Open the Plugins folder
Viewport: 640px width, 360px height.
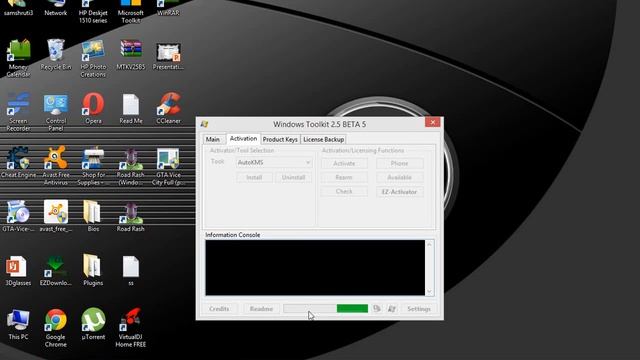tap(93, 270)
